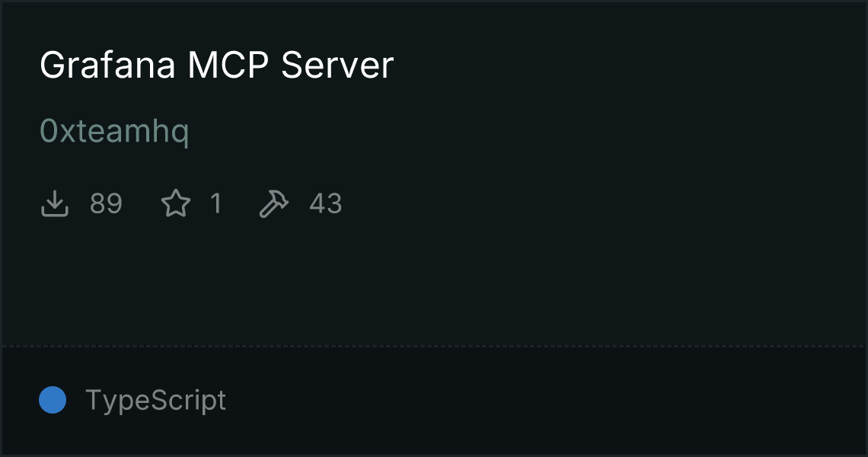This screenshot has width=868, height=457.
Task: Open installs via the tray-arrow icon
Action: pos(55,203)
